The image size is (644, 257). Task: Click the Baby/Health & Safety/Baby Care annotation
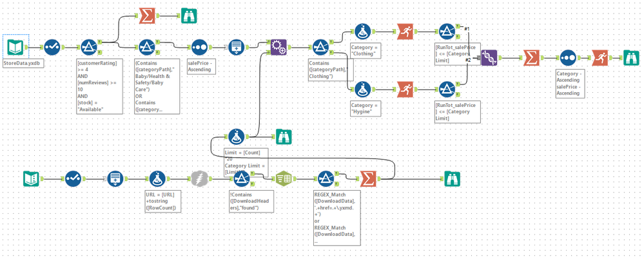pyautogui.click(x=157, y=86)
